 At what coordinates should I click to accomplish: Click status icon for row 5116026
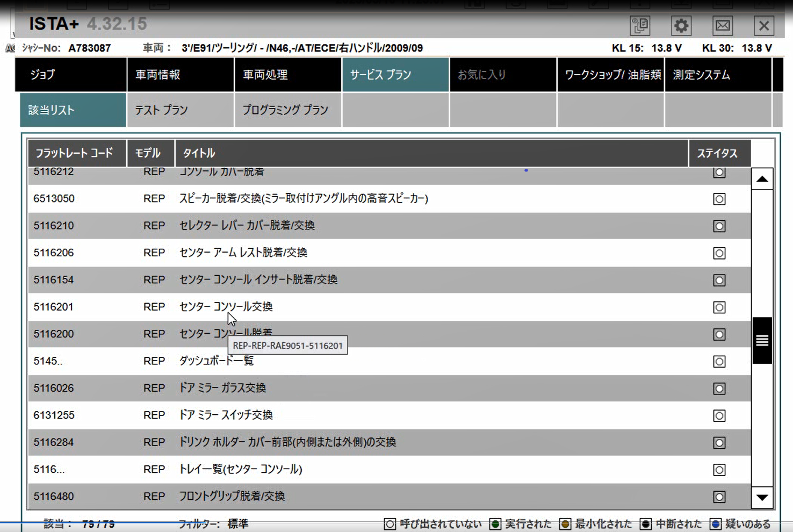(x=719, y=389)
